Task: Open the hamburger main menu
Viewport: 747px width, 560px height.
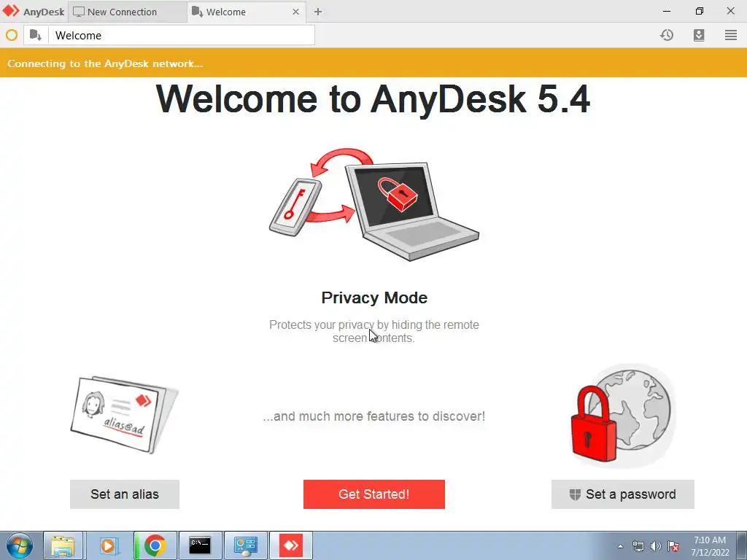Action: point(731,35)
